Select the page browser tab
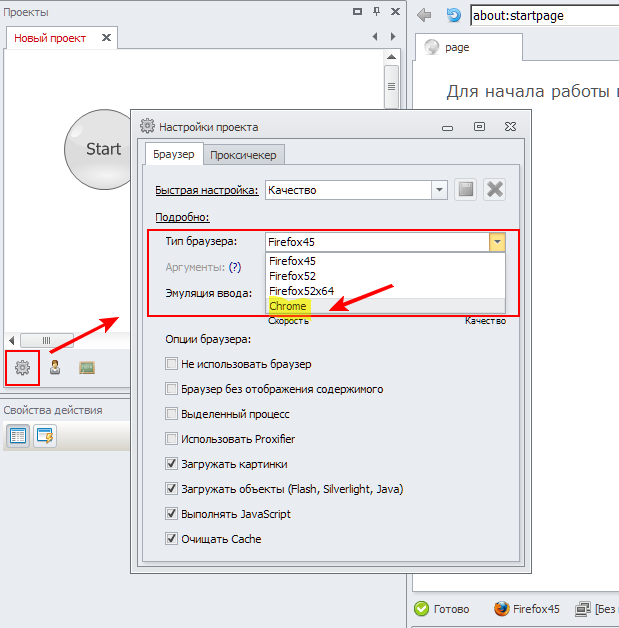The height and width of the screenshot is (628, 619). [468, 47]
